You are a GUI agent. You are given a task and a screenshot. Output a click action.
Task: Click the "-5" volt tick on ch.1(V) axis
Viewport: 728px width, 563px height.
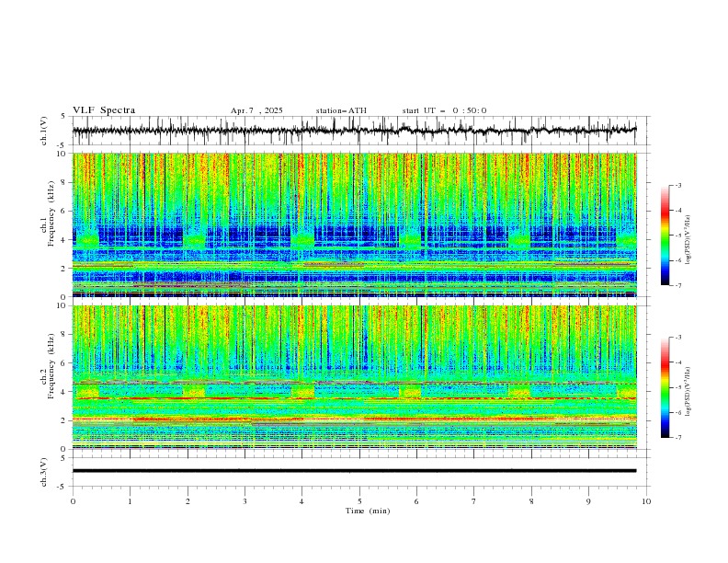point(63,145)
